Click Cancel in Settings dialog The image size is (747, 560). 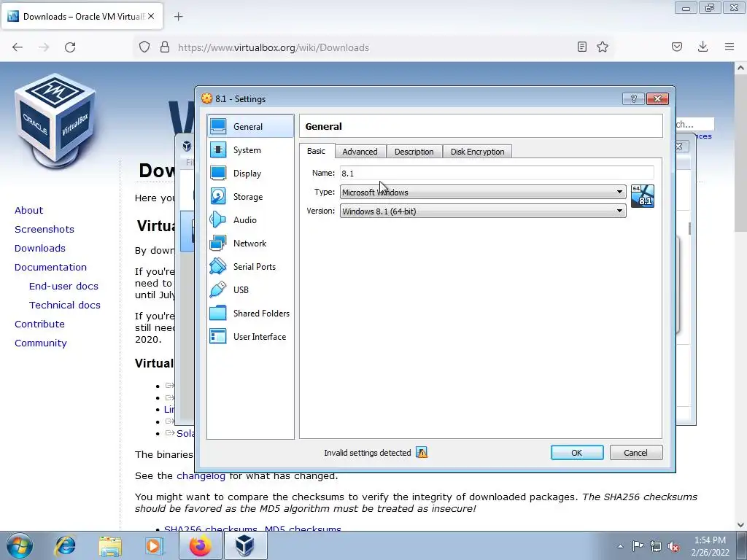pos(636,452)
